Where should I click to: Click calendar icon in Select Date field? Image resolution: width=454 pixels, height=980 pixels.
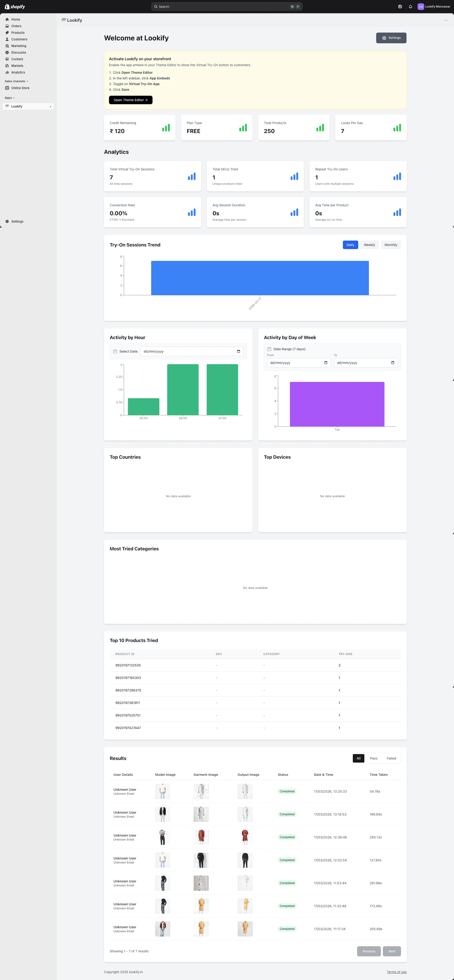pos(239,352)
